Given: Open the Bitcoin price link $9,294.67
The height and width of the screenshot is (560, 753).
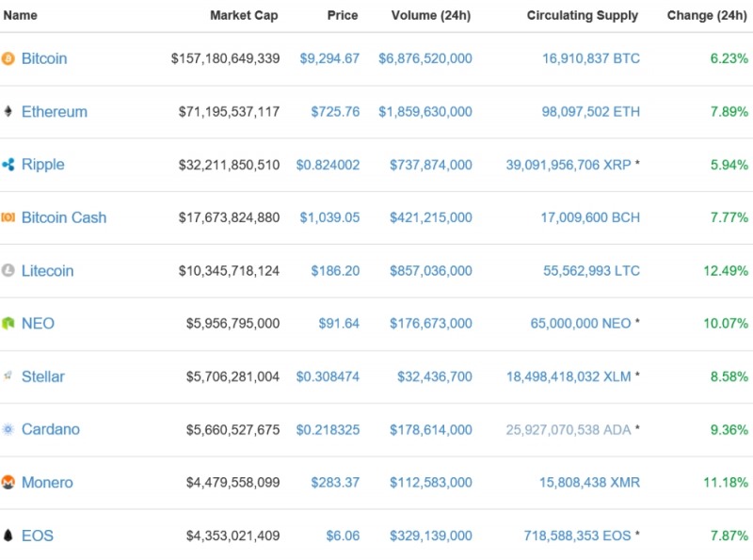Looking at the screenshot, I should click(329, 58).
